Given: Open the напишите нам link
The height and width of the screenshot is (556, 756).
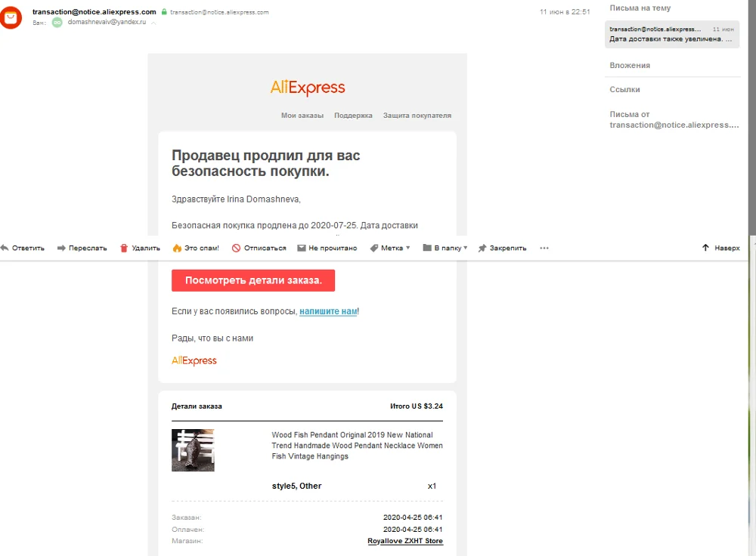Looking at the screenshot, I should pos(328,311).
